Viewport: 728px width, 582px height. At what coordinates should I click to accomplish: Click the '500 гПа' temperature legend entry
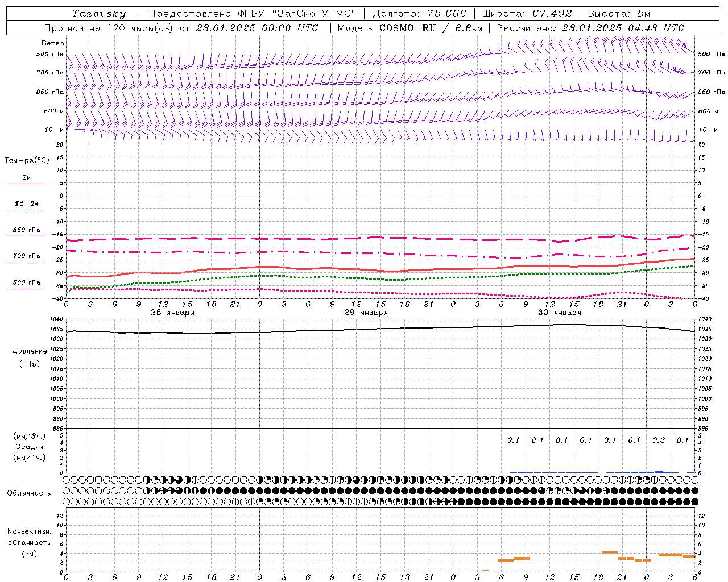[x=27, y=282]
